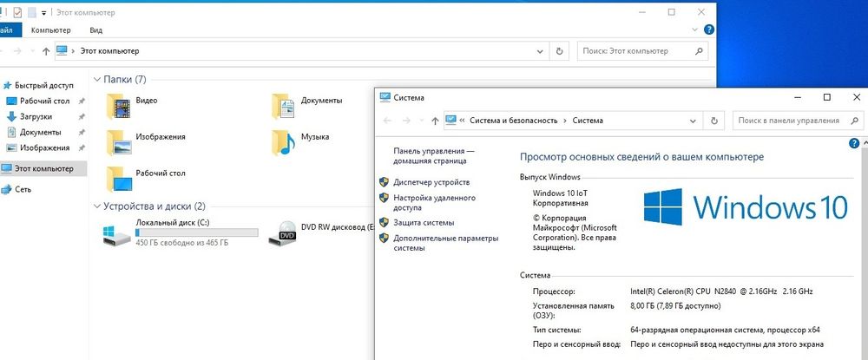Click the Explorer help question mark icon
Screen dimensions: 868x360
pyautogui.click(x=708, y=29)
